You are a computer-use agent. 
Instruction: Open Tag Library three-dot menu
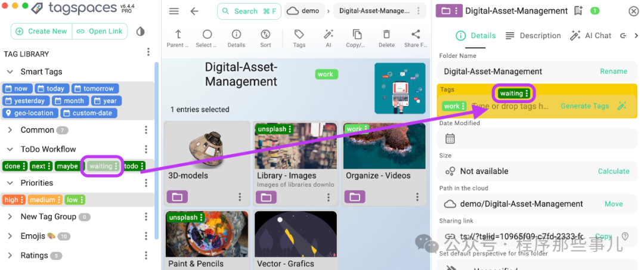(148, 52)
